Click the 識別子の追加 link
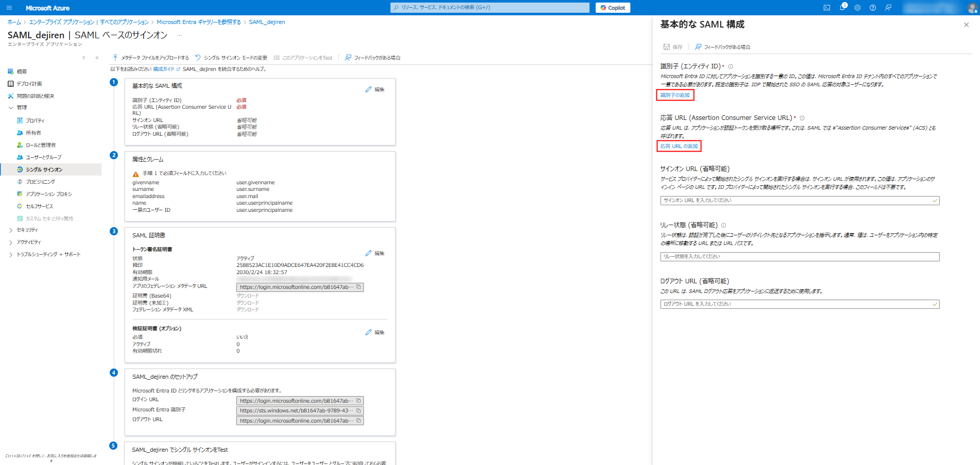Image resolution: width=980 pixels, height=465 pixels. 675,95
